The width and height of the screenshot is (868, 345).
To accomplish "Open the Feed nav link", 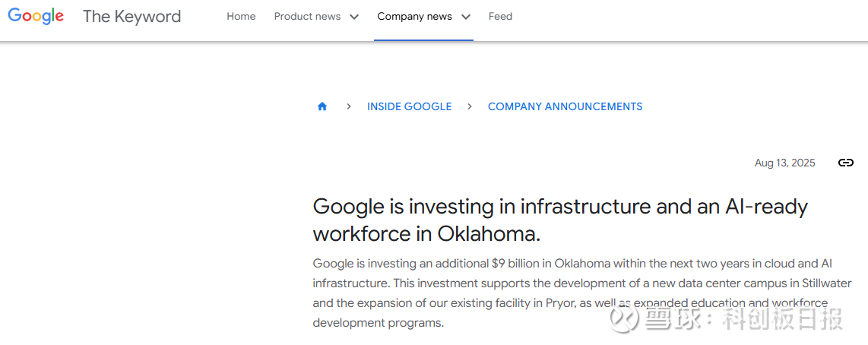I will click(x=500, y=16).
